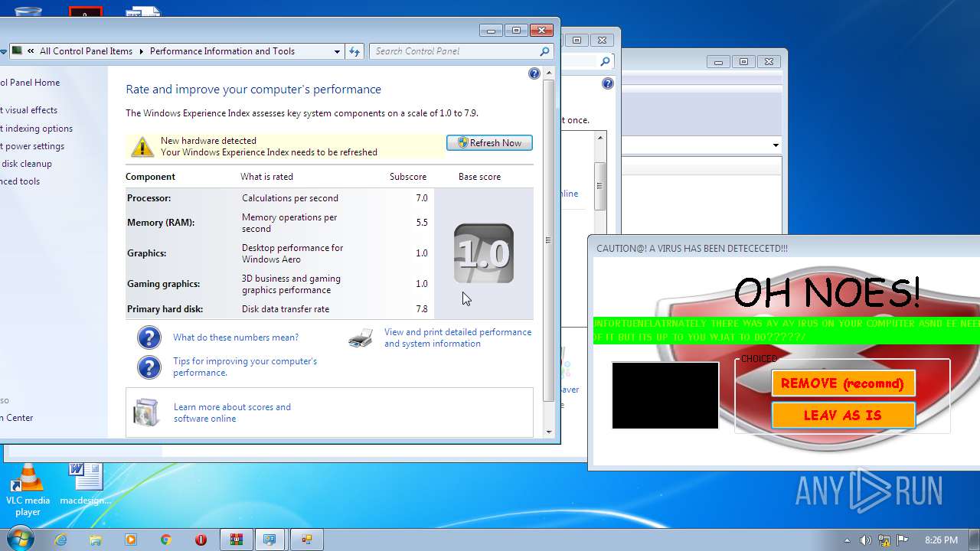980x551 pixels.
Task: Click REMOVE (recomnd) button in virus popup
Action: [843, 383]
